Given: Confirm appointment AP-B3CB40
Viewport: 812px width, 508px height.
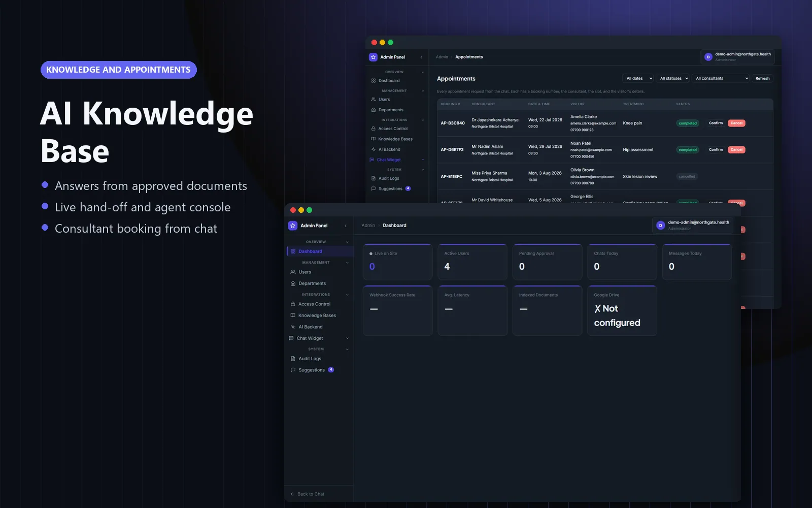Looking at the screenshot, I should click(716, 123).
